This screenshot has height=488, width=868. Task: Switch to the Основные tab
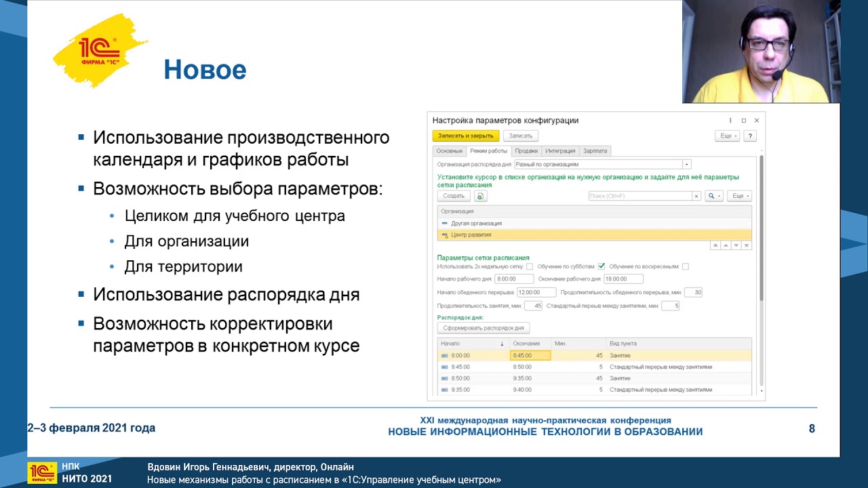(x=449, y=150)
